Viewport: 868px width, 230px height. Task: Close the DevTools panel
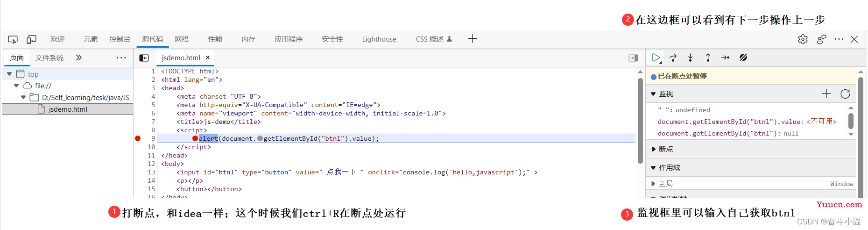click(x=854, y=39)
